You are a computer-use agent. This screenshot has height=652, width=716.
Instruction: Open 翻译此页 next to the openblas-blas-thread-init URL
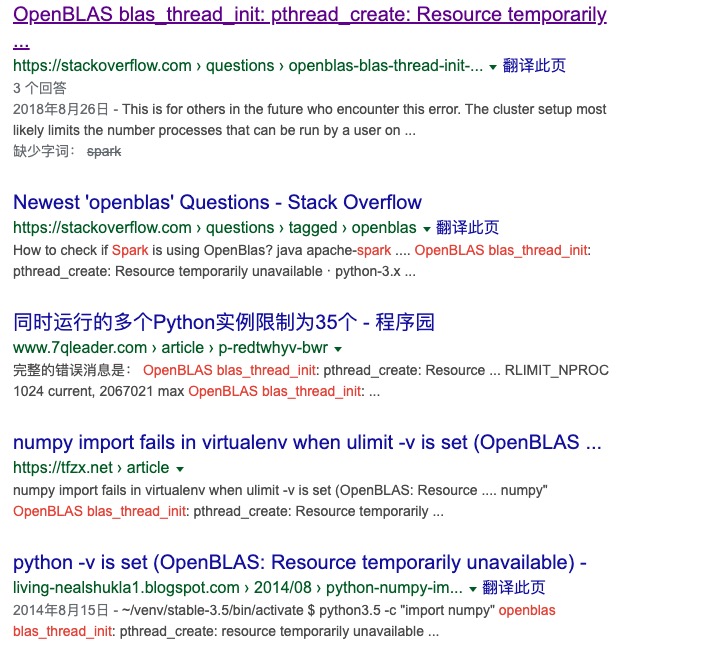(x=534, y=66)
